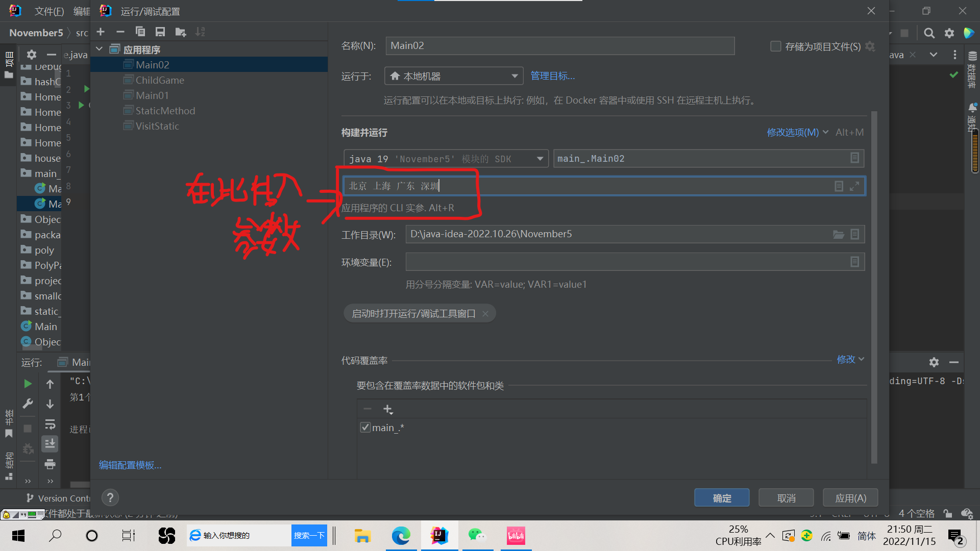This screenshot has height=551, width=980.
Task: Open Windows Start menu
Action: pyautogui.click(x=18, y=535)
